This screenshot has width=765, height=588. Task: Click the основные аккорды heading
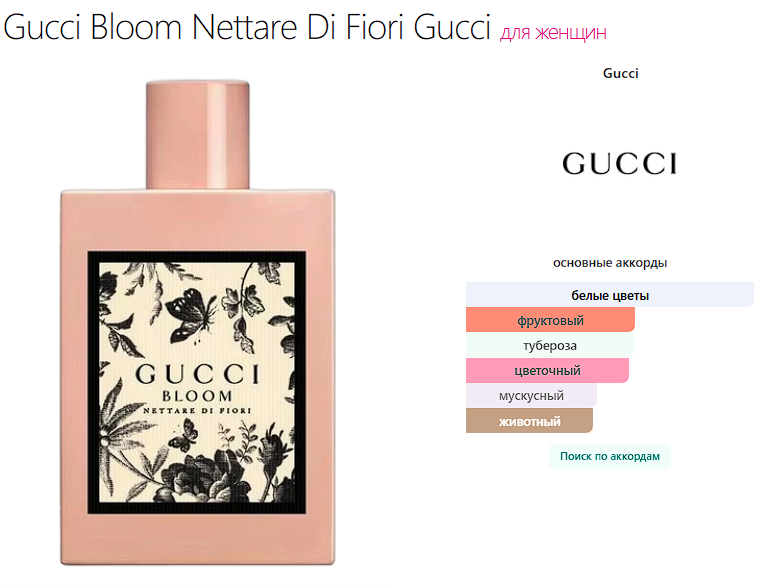coord(610,263)
